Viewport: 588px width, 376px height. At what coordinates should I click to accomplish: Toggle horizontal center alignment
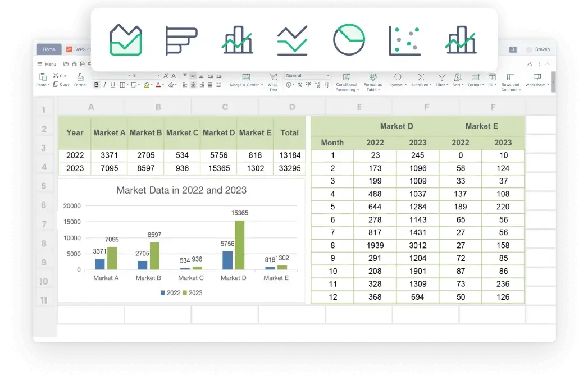(193, 85)
